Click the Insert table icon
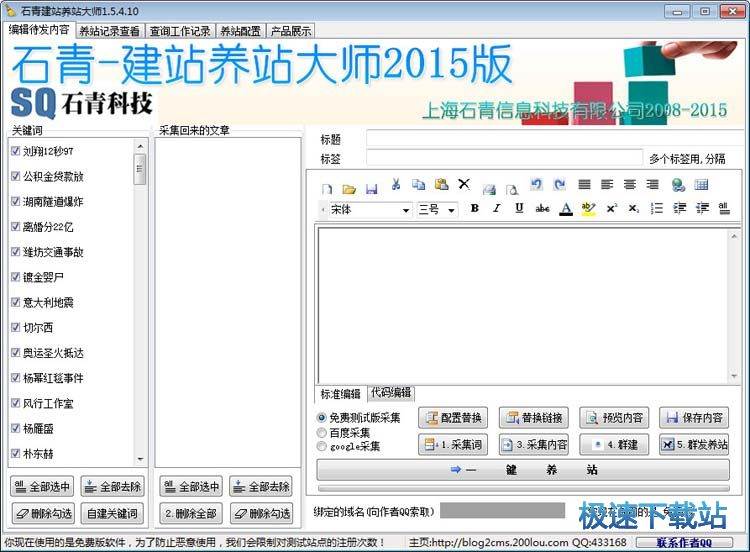 [x=701, y=185]
